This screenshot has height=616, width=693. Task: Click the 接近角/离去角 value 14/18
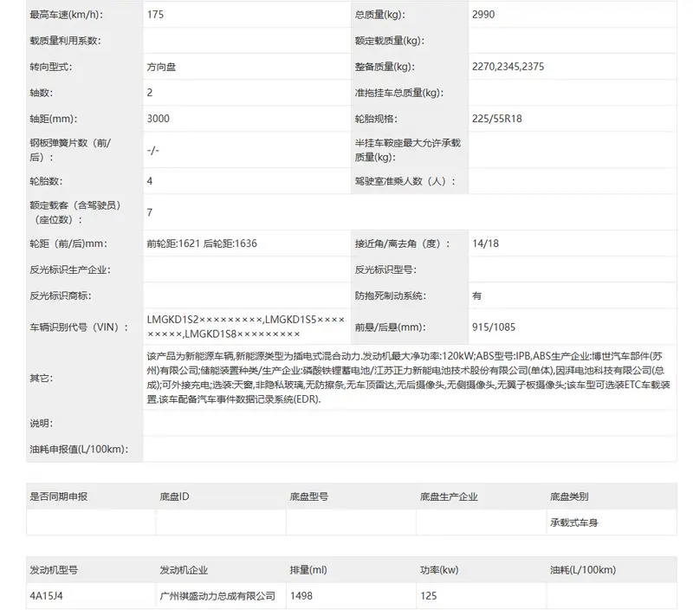pos(485,243)
